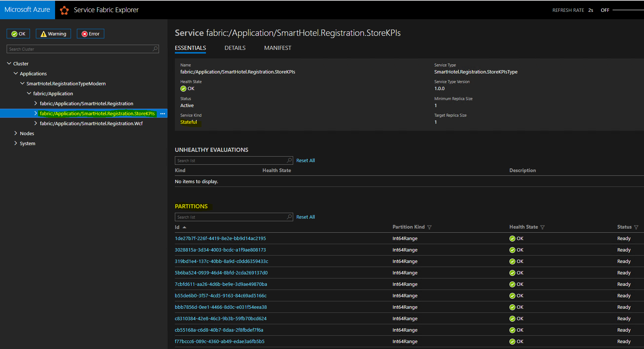
Task: Click the Health State column filter icon
Action: pos(542,227)
